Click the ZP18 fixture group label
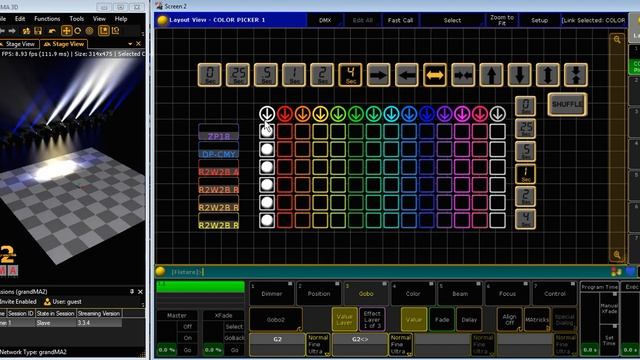Screen dimensions: 640x360 click(218, 132)
